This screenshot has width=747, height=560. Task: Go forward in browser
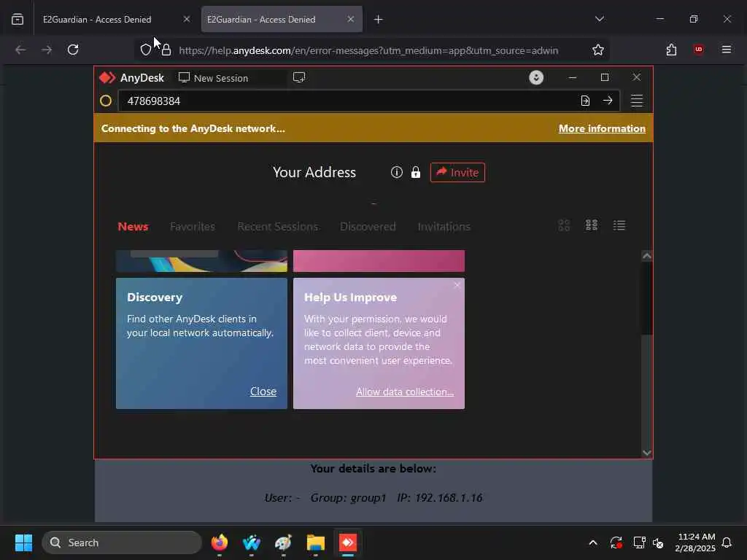[x=47, y=50]
